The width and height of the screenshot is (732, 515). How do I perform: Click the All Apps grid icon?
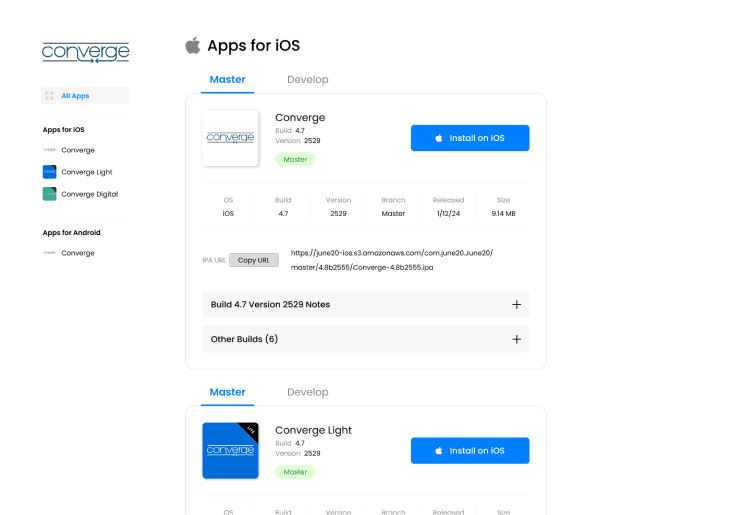[49, 96]
